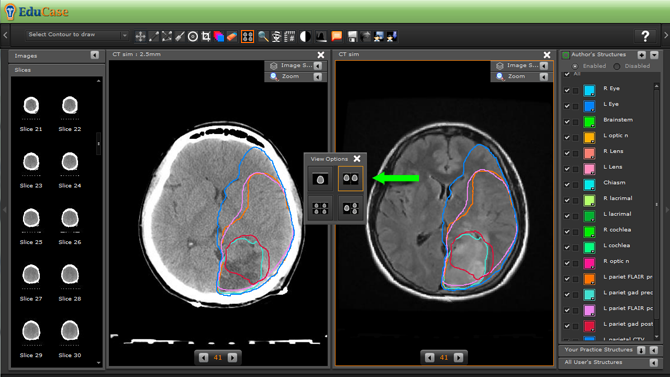This screenshot has width=670, height=377.
Task: Open the Select Contour to draw dropdown
Action: point(77,35)
